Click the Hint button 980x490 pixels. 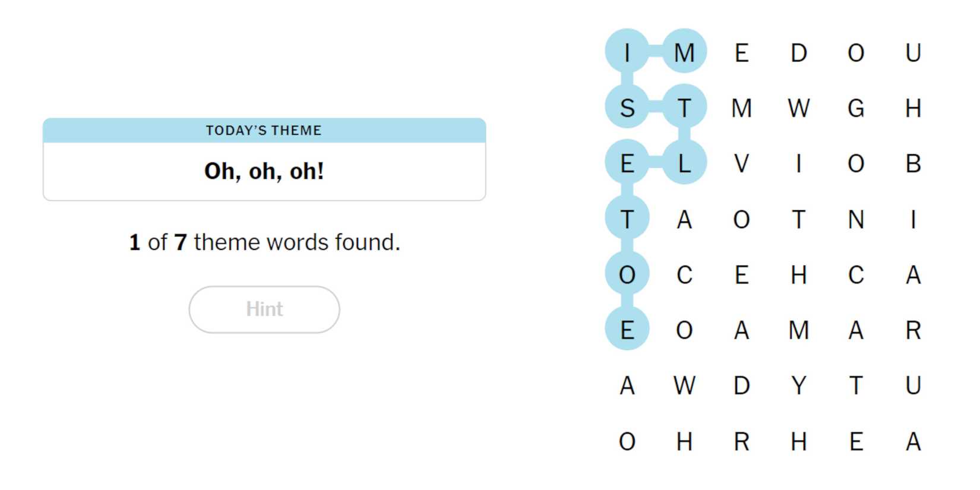pos(264,309)
